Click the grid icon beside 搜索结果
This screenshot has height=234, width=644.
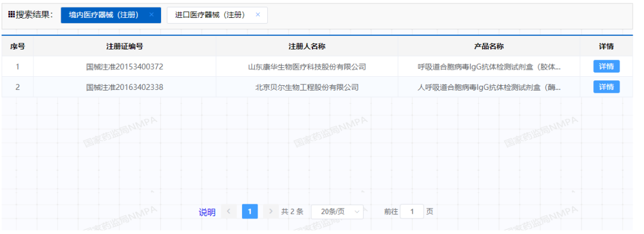tap(11, 15)
